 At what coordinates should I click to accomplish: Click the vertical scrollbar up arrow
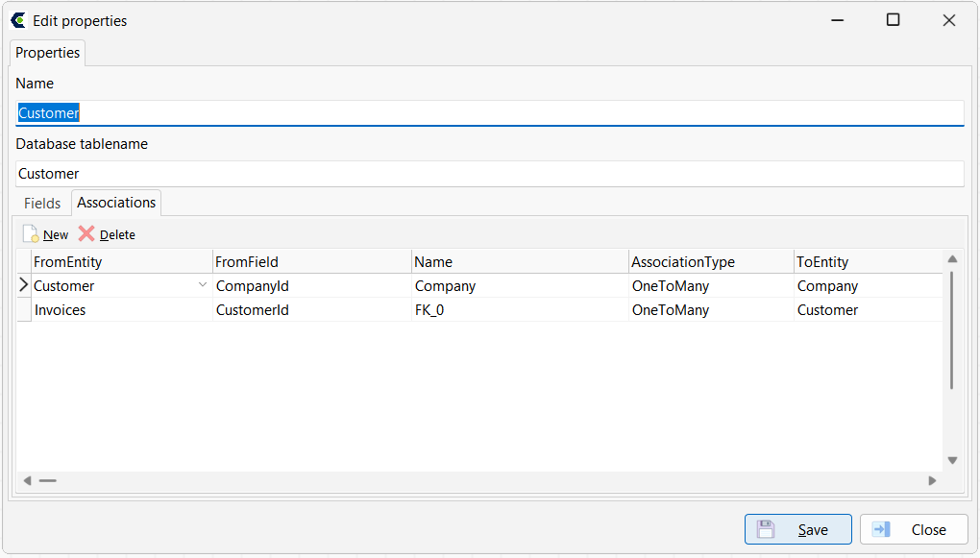[x=952, y=258]
